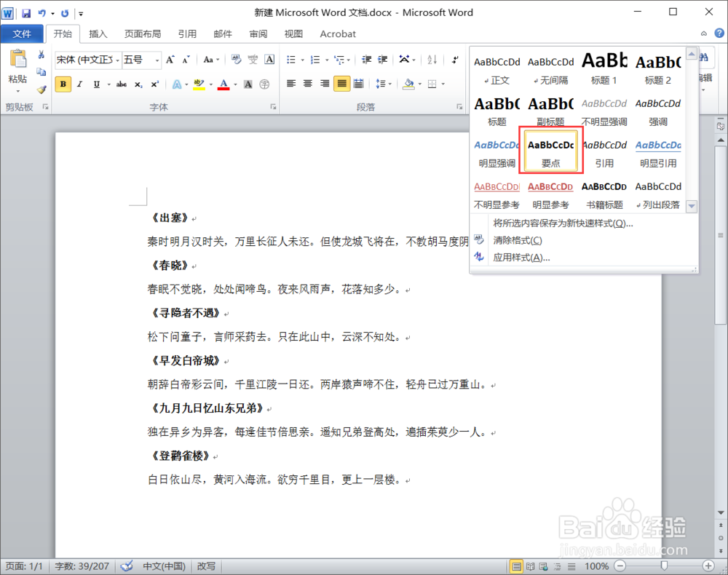Viewport: 728px width, 575px height.
Task: Click the Sort icon in the Paragraph group
Action: click(431, 60)
